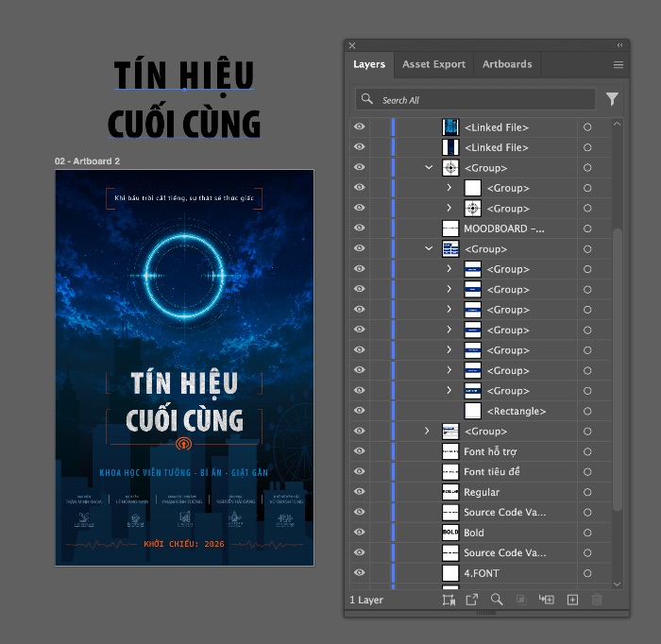661x644 pixels.
Task: Click poster tagline KHOA HỌC VIỄN TƯỞNG
Action: (145, 472)
